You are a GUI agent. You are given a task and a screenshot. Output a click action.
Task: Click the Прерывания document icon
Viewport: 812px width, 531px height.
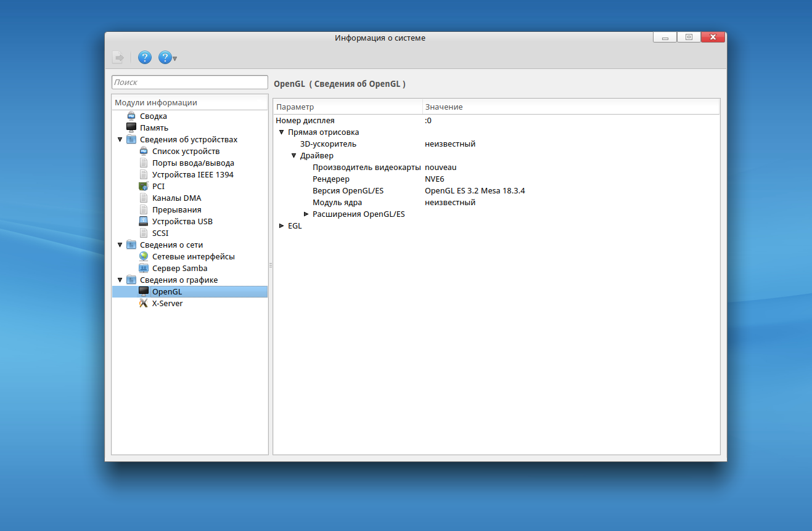[x=144, y=209]
